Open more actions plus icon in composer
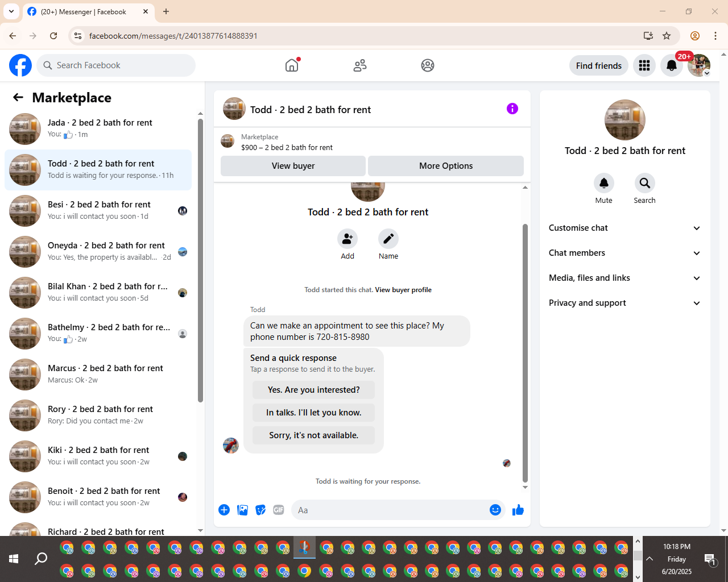Screen dimensions: 728x582 [x=224, y=510]
